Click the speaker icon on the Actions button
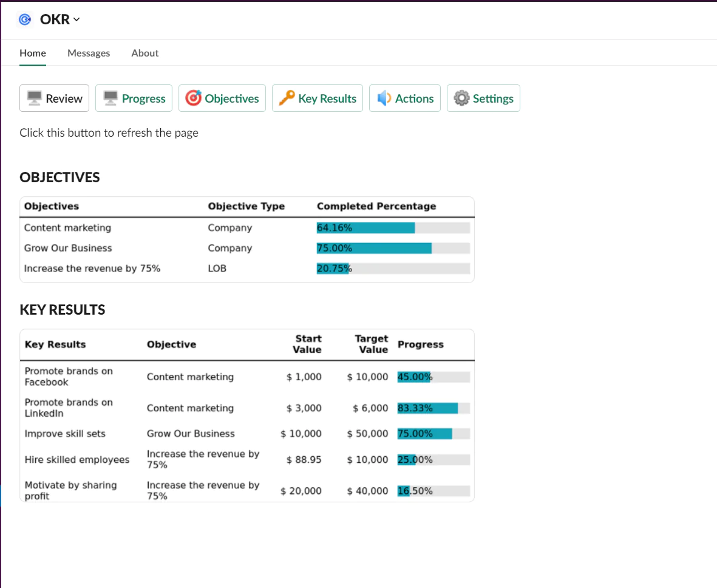This screenshot has height=588, width=717. tap(384, 98)
